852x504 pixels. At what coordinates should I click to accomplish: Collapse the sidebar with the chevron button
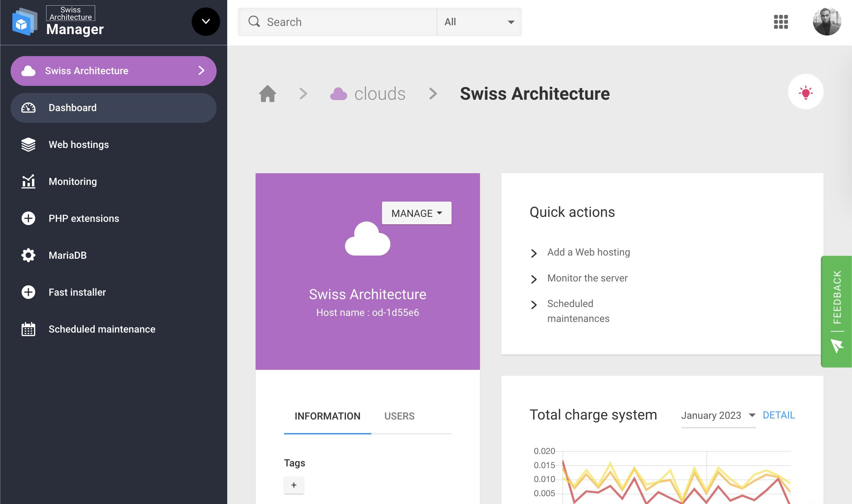pyautogui.click(x=205, y=22)
